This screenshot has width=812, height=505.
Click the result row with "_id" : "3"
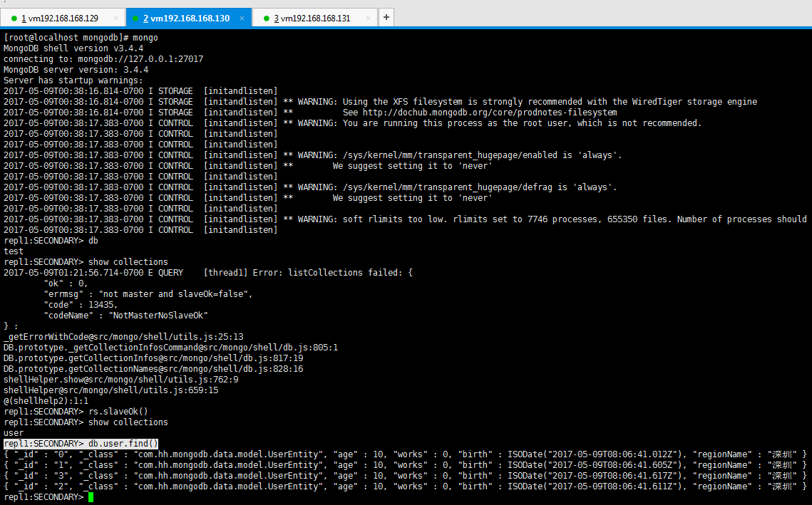[405, 476]
